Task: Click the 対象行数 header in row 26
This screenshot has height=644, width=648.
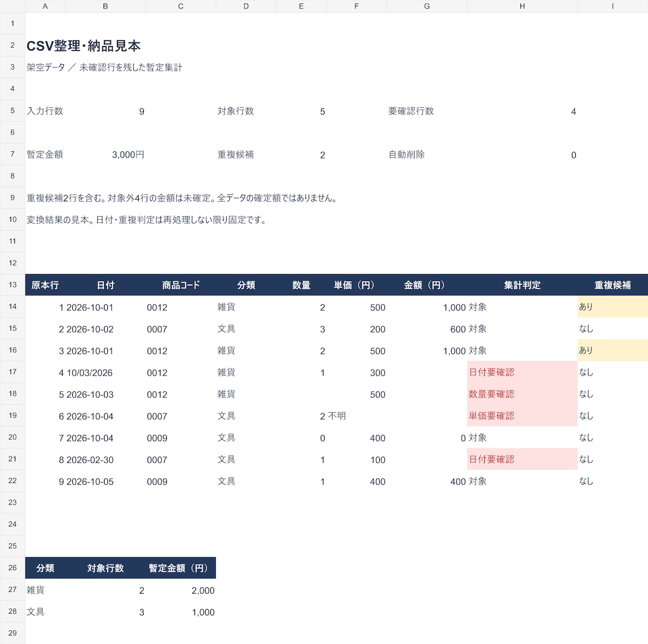Action: tap(105, 567)
